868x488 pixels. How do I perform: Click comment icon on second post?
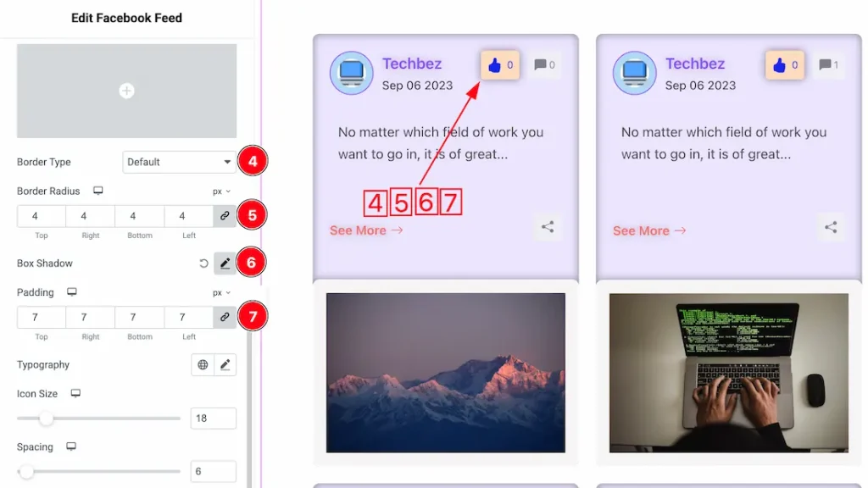tap(829, 65)
